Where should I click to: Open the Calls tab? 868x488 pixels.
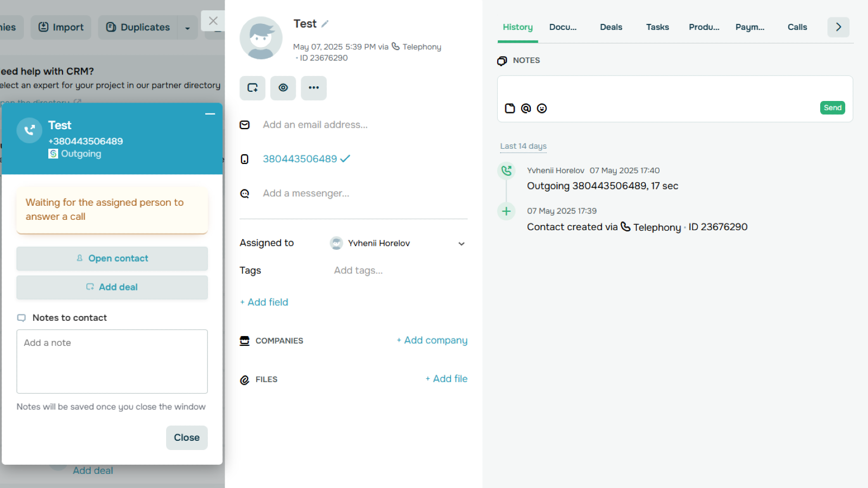coord(797,27)
